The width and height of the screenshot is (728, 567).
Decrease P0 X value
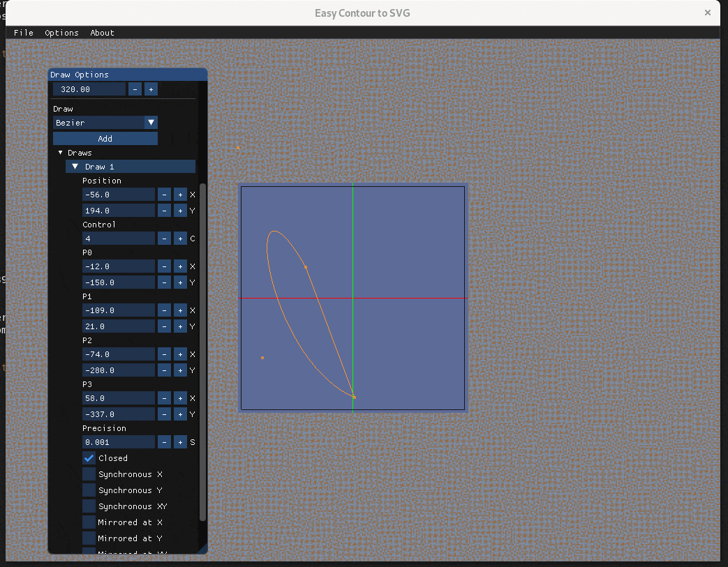tap(164, 266)
